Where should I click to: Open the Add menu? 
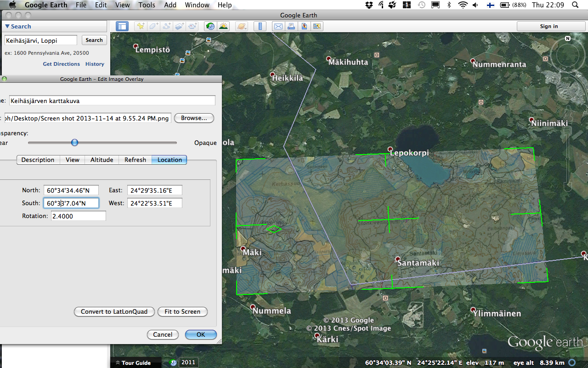[x=170, y=5]
